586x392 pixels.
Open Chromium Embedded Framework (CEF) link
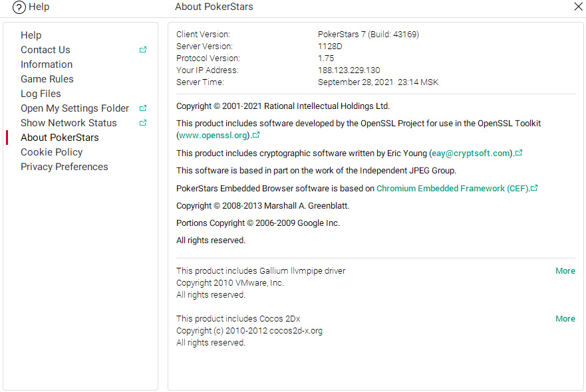pyautogui.click(x=452, y=189)
